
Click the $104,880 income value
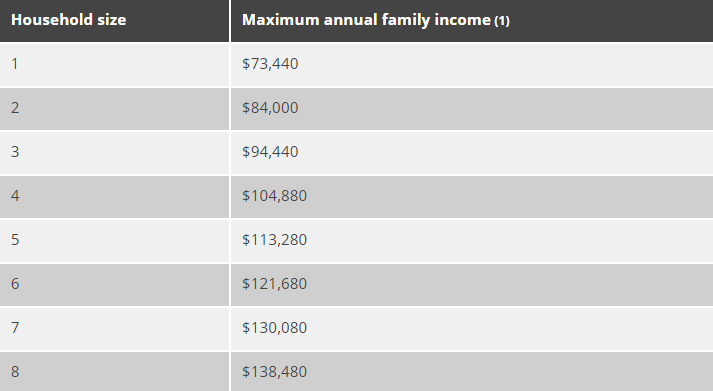[x=275, y=196]
